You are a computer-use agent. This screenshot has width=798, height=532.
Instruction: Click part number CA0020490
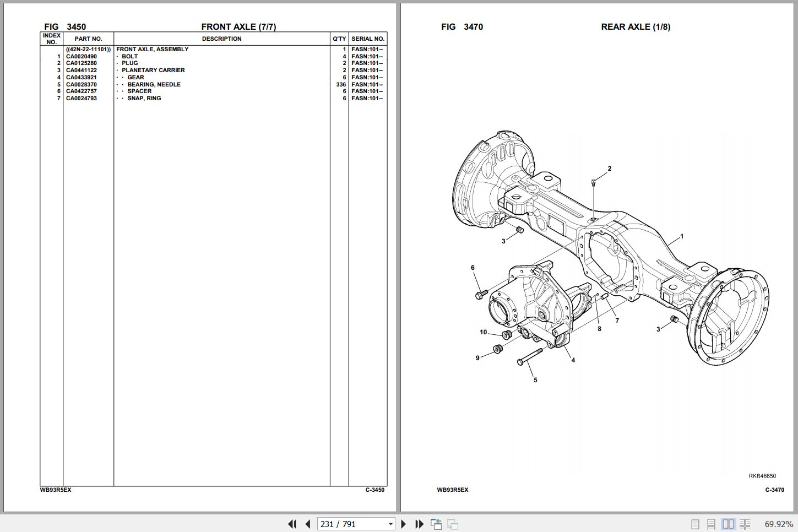[x=82, y=56]
